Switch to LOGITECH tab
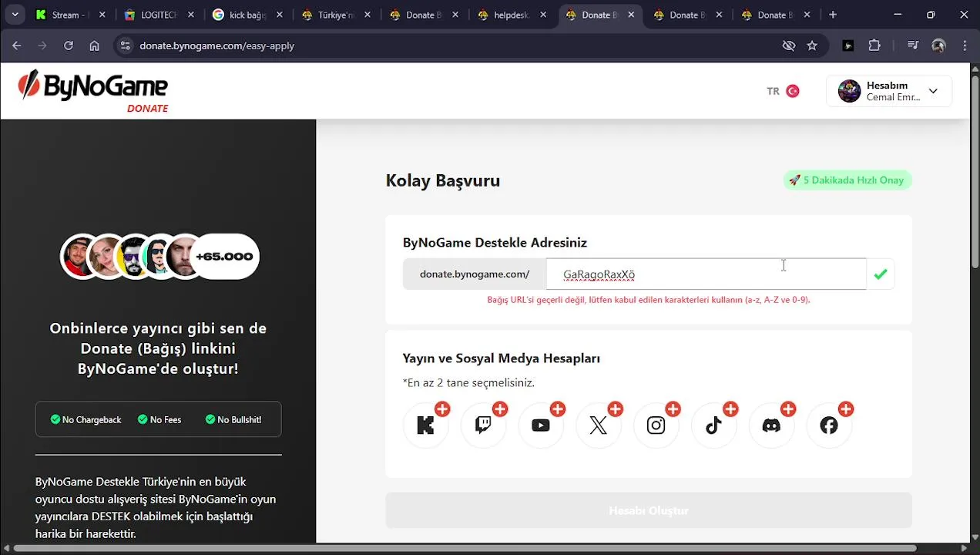The height and width of the screenshot is (555, 980). coord(158,15)
